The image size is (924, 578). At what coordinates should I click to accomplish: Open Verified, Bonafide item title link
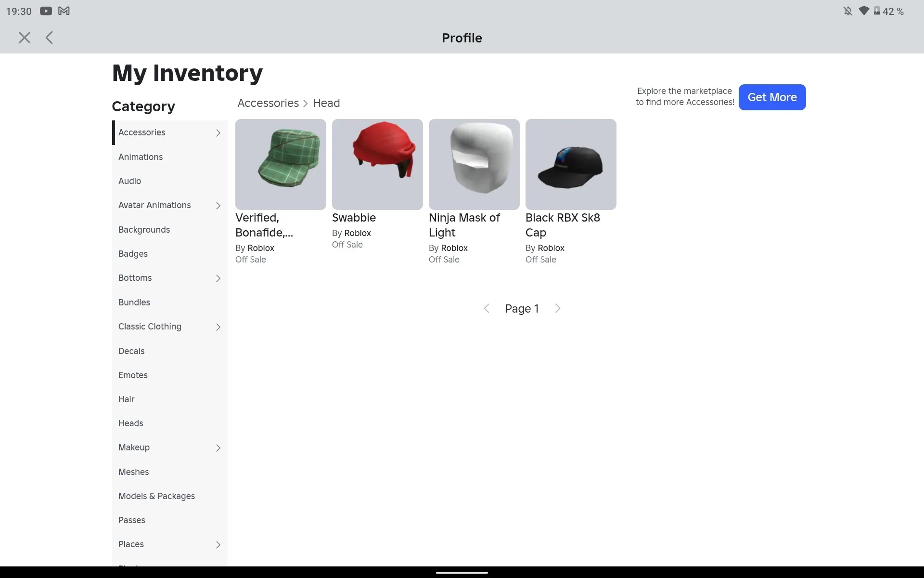pyautogui.click(x=264, y=225)
